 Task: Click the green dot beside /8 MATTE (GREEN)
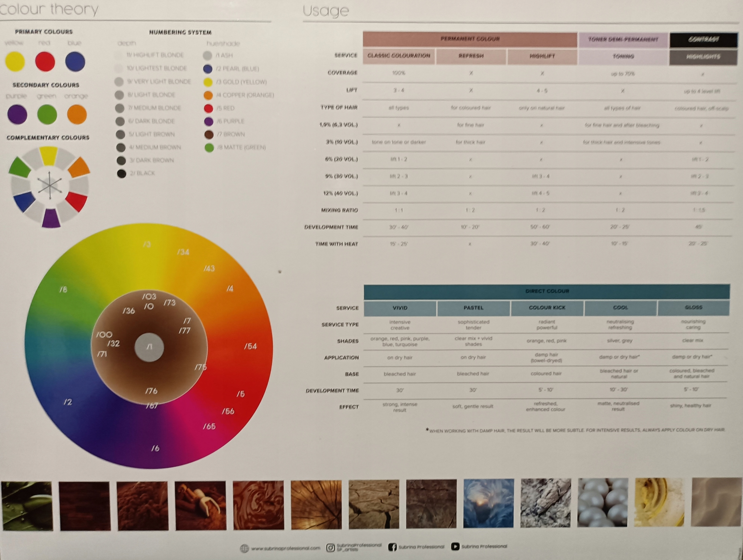click(x=209, y=148)
